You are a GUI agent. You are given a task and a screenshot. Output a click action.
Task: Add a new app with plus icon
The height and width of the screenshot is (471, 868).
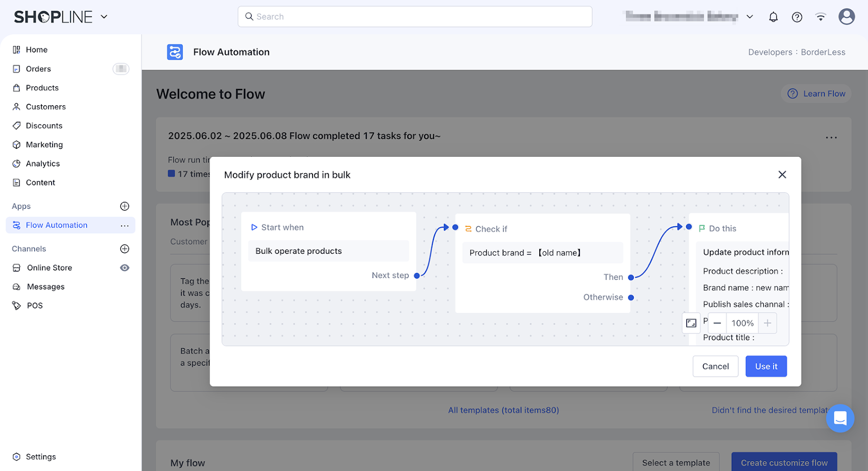125,206
